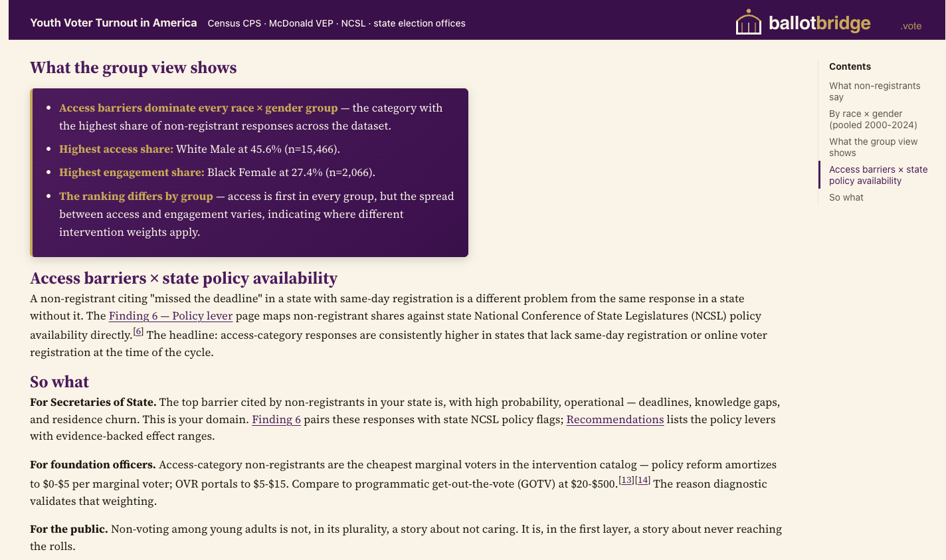Click the .vote label in the header
The image size is (946, 560).
point(911,26)
